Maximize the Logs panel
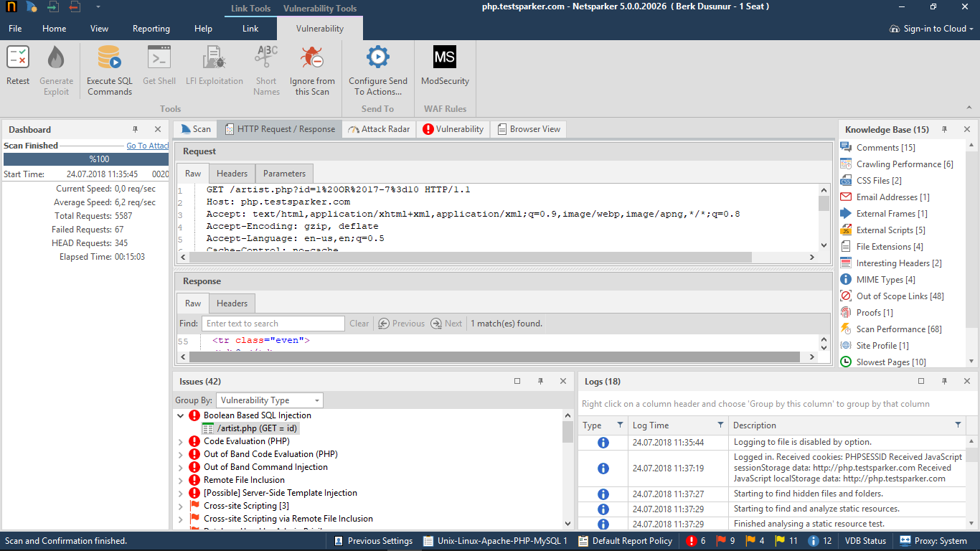980x551 pixels. (x=921, y=381)
